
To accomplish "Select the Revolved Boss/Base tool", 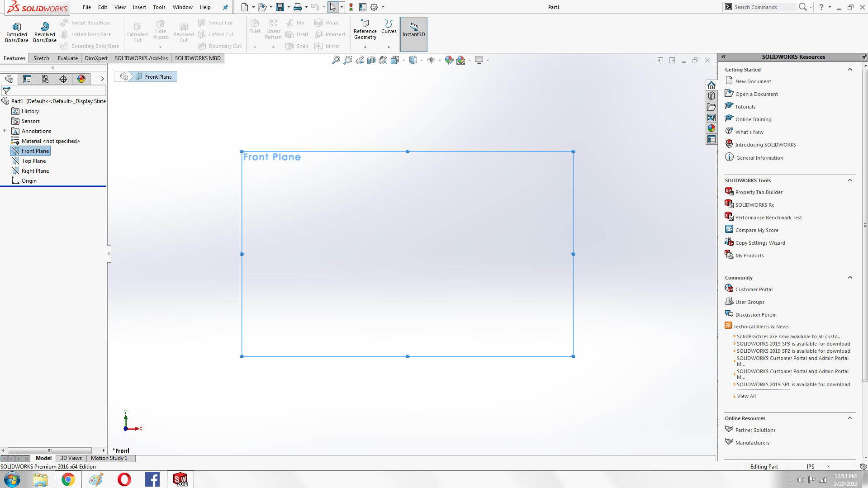I will pos(45,32).
